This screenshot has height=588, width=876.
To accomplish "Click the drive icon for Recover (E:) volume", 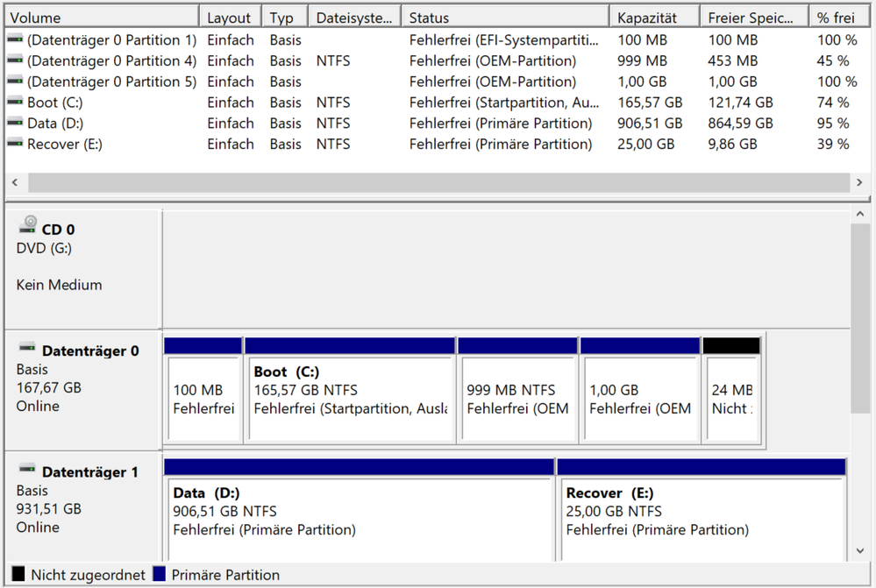I will pyautogui.click(x=15, y=145).
